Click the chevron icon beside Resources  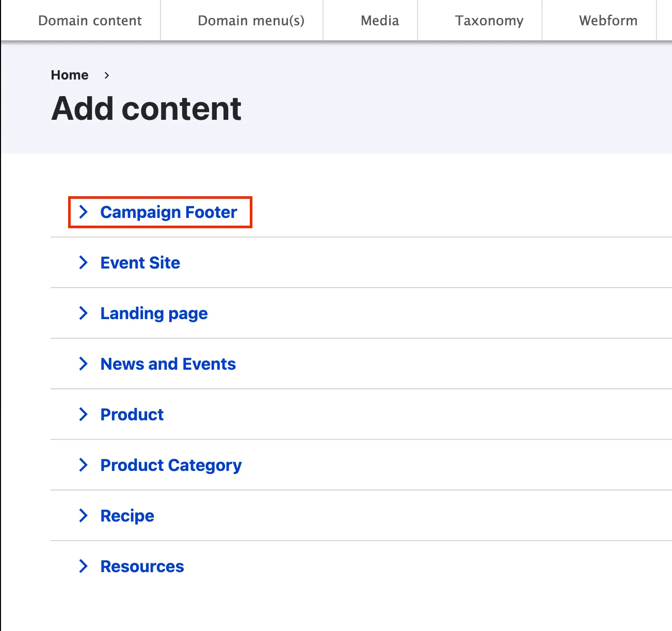tap(84, 566)
